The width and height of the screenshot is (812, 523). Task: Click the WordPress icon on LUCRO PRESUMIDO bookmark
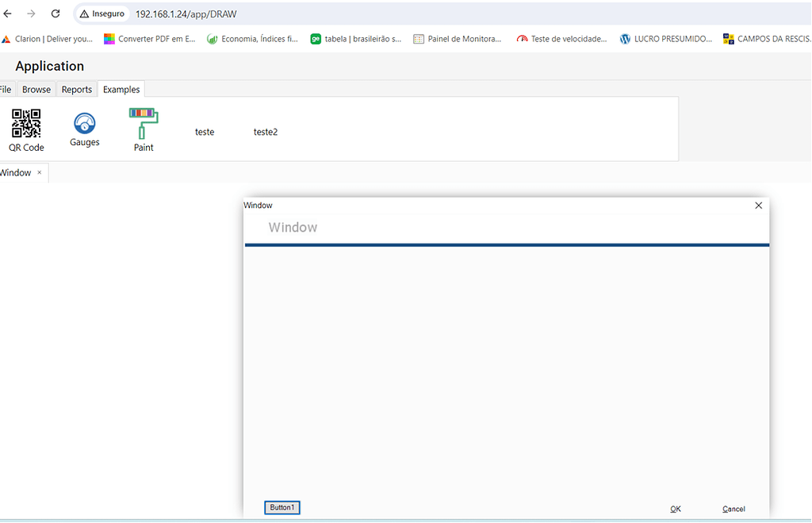(626, 38)
